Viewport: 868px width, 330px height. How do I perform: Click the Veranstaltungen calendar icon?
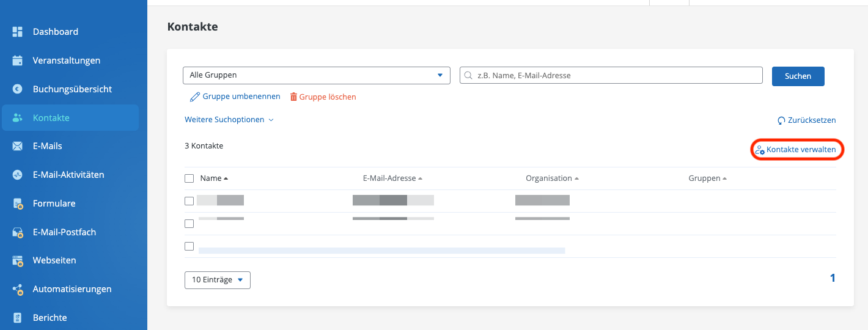point(18,61)
